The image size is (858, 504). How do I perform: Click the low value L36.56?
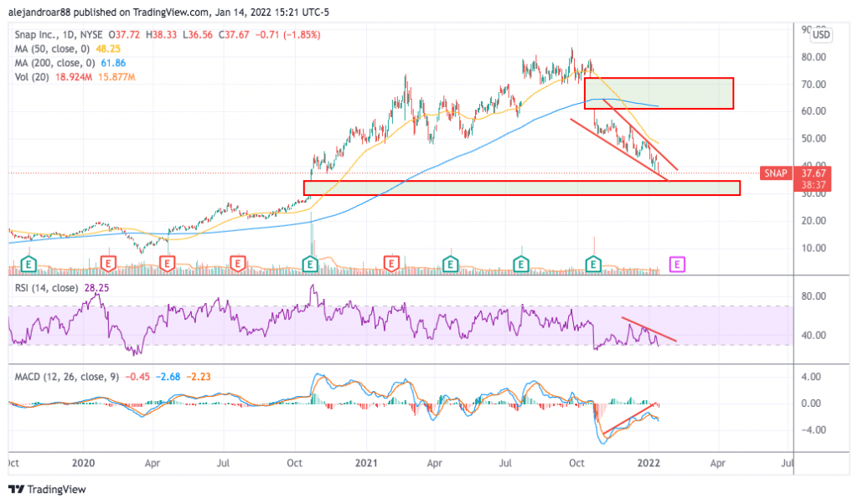pyautogui.click(x=198, y=34)
